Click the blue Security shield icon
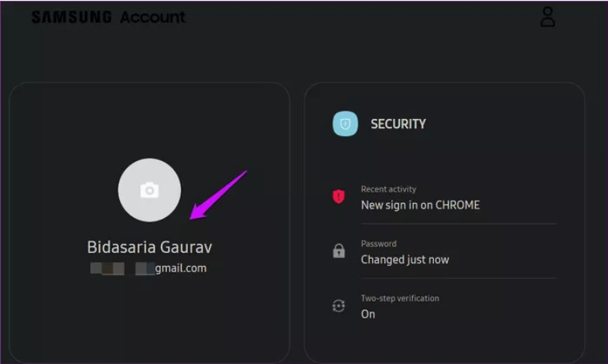Viewport: 608px width, 364px height. click(345, 124)
